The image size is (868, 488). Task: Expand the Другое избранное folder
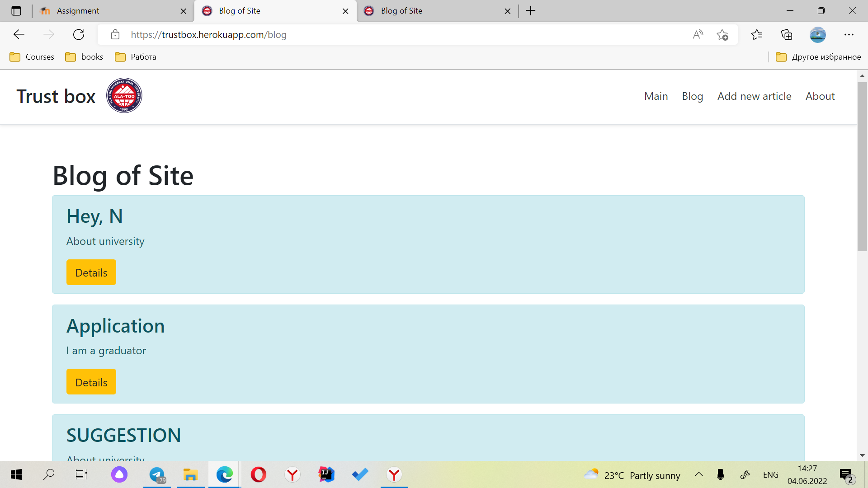coord(819,56)
